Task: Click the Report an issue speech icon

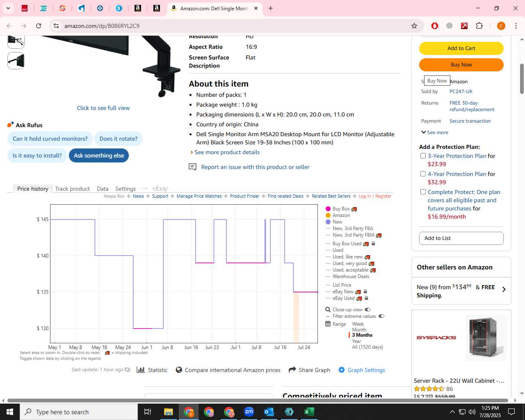Action: pos(192,167)
